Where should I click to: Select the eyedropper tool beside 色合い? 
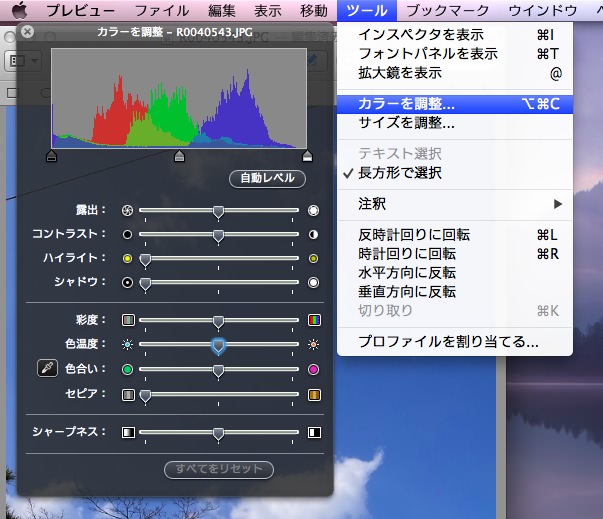(x=47, y=368)
